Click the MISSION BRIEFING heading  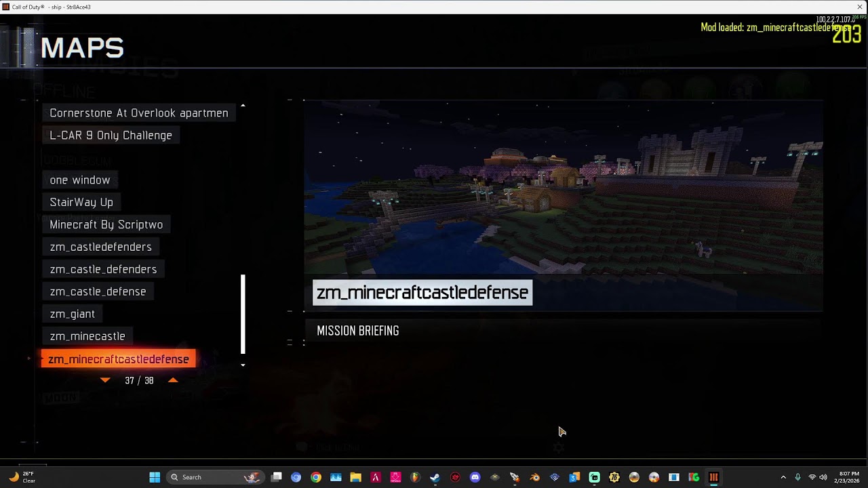357,331
